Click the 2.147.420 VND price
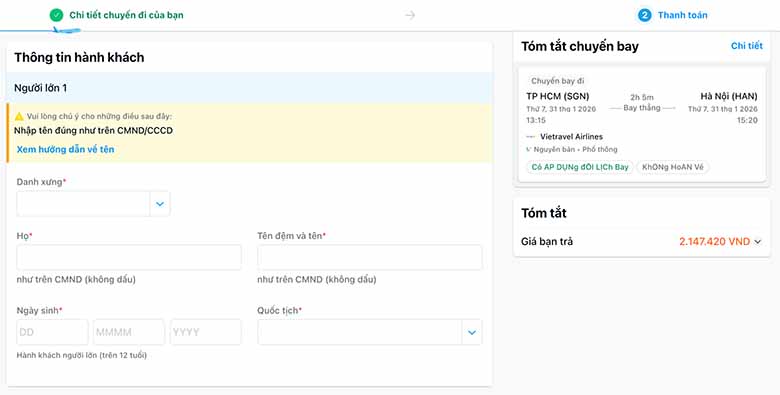Screen dimensions: 780x395 [x=714, y=242]
